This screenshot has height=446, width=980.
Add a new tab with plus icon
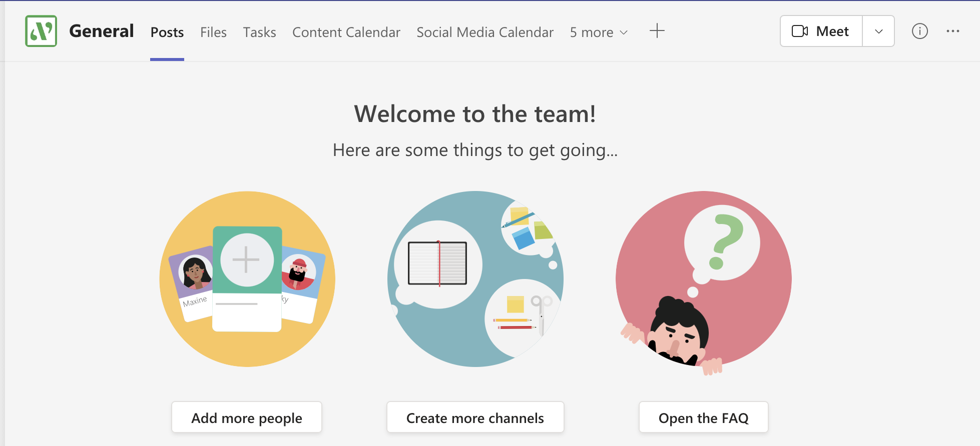pyautogui.click(x=657, y=31)
